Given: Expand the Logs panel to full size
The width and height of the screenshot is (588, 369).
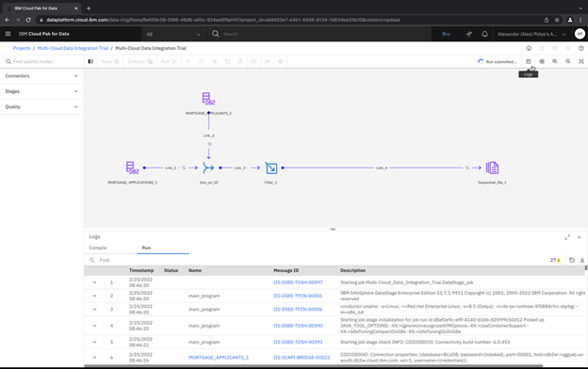Looking at the screenshot, I should point(567,237).
